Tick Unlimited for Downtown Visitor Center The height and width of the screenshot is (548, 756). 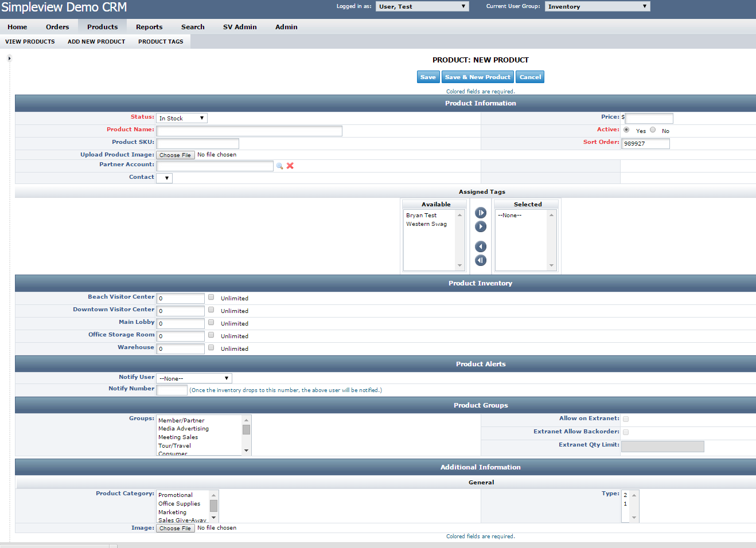coord(211,310)
